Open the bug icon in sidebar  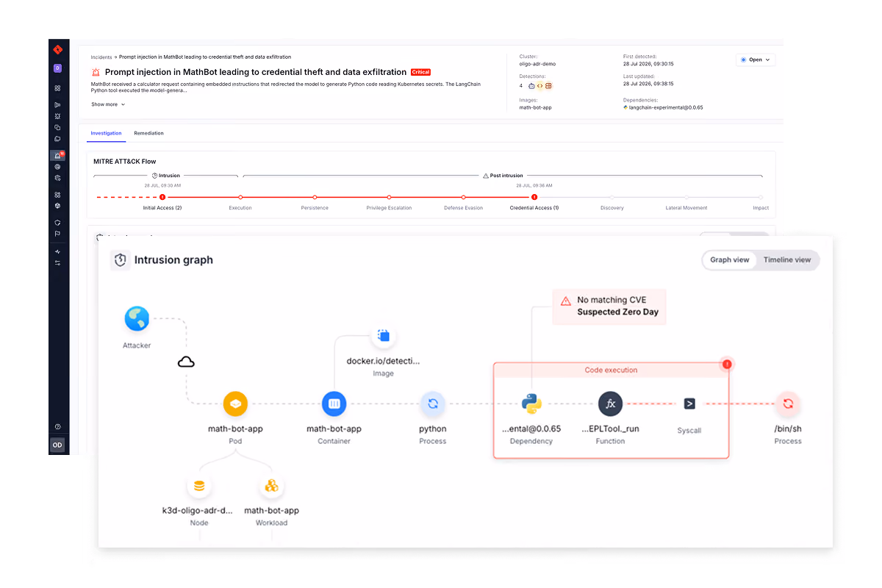pos(57,116)
